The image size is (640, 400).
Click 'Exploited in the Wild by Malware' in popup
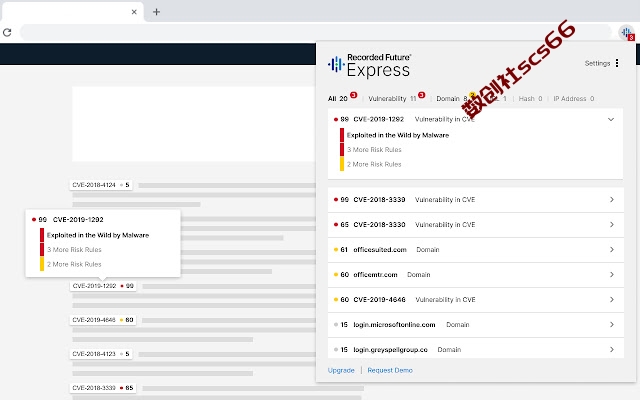click(98, 235)
